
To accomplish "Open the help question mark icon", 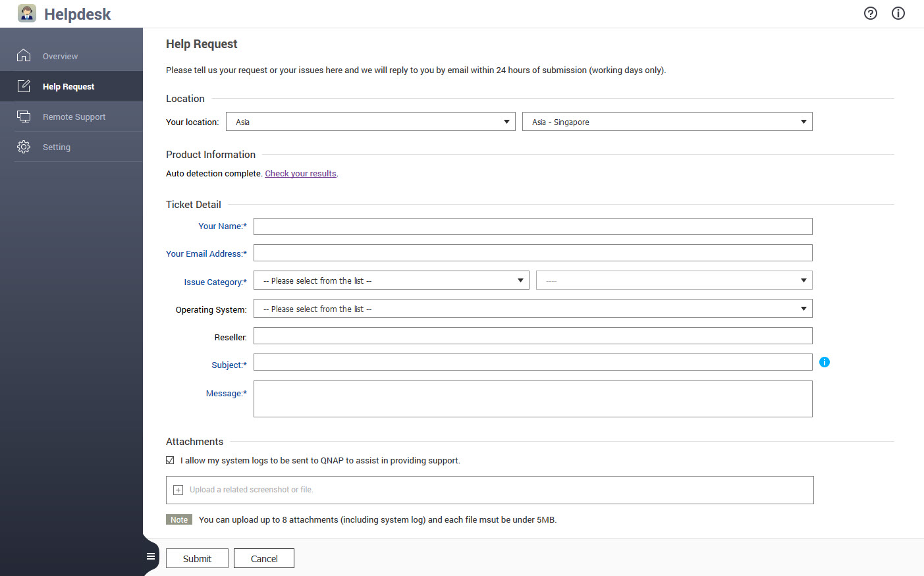I will tap(871, 13).
